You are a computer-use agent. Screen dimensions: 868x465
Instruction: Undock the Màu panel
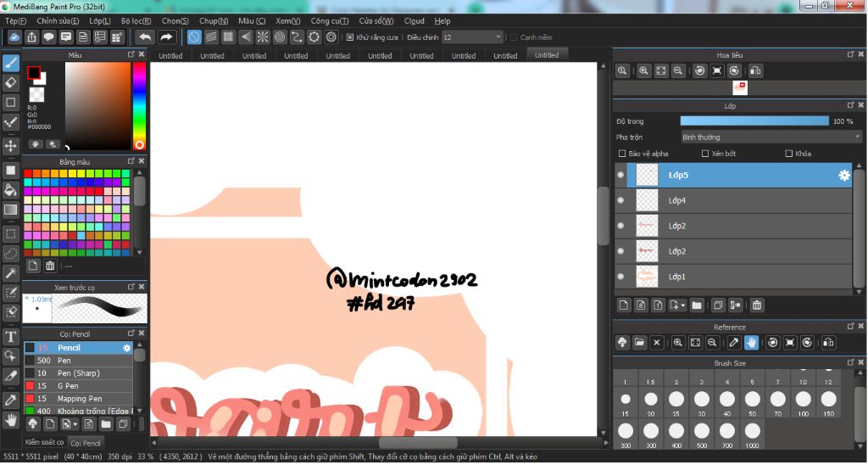point(131,54)
